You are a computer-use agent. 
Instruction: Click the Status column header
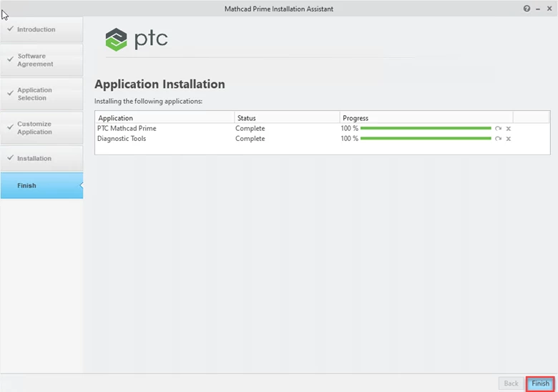click(x=287, y=118)
